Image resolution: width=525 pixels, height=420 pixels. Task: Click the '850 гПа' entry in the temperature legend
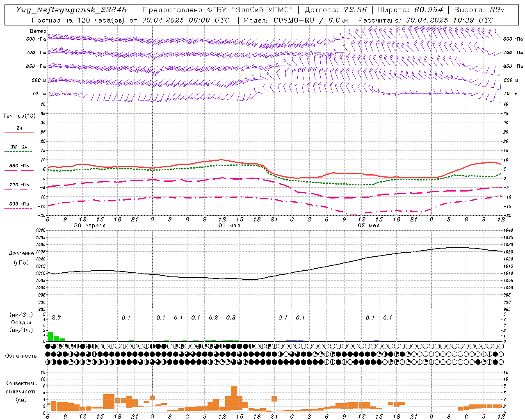19,166
